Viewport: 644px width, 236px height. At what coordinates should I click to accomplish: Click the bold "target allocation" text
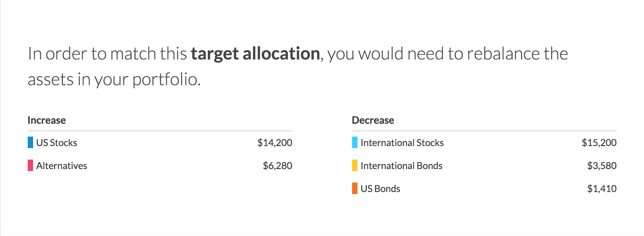pyautogui.click(x=255, y=54)
